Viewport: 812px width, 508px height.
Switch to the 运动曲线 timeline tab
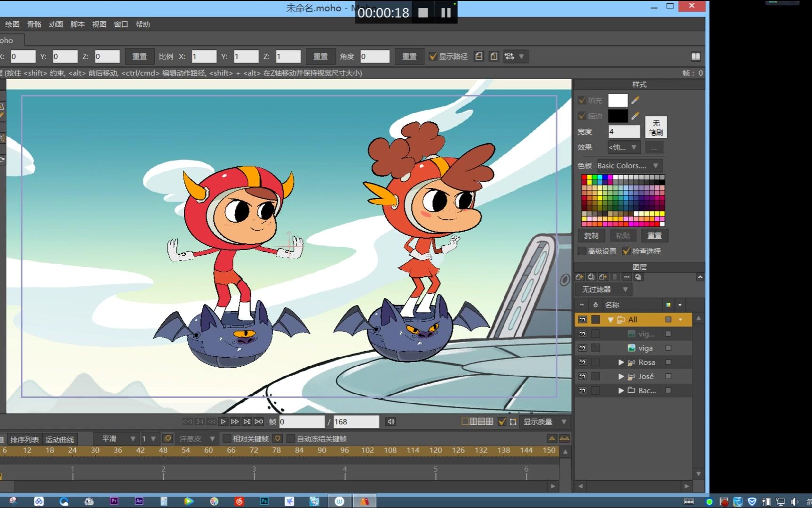point(60,439)
